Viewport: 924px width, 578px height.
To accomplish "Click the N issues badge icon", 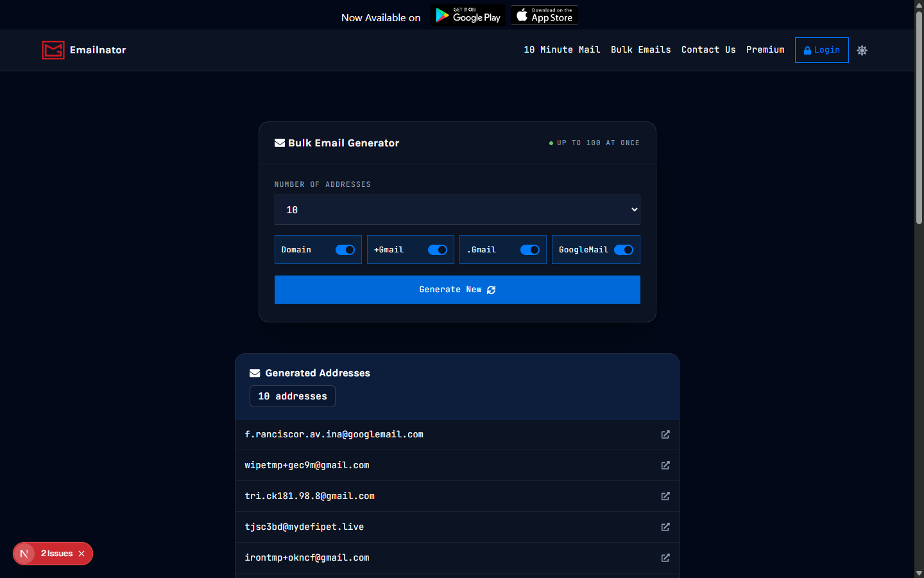I will click(24, 554).
